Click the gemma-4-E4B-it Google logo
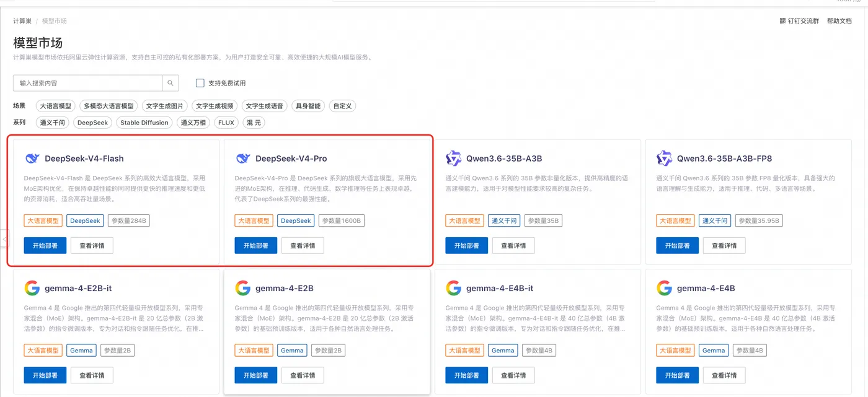Screen dimensions: 868x397 click(x=454, y=288)
